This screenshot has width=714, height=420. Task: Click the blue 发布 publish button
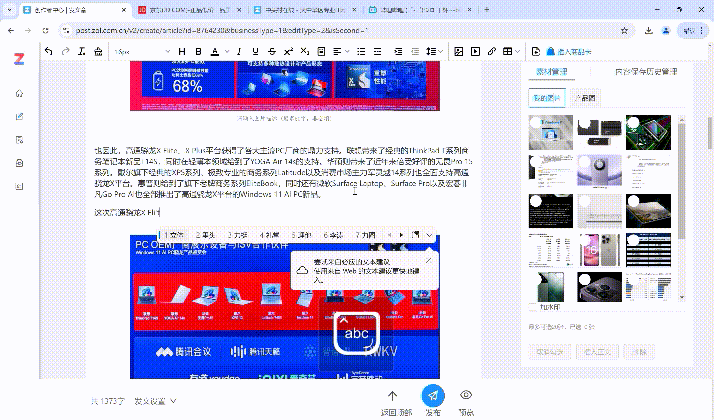(433, 396)
